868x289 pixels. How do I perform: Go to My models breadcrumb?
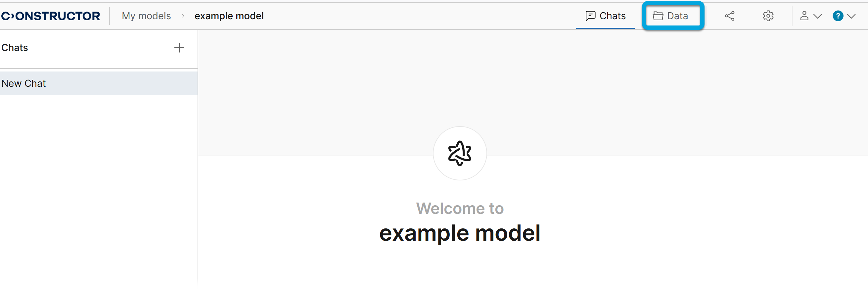click(146, 16)
